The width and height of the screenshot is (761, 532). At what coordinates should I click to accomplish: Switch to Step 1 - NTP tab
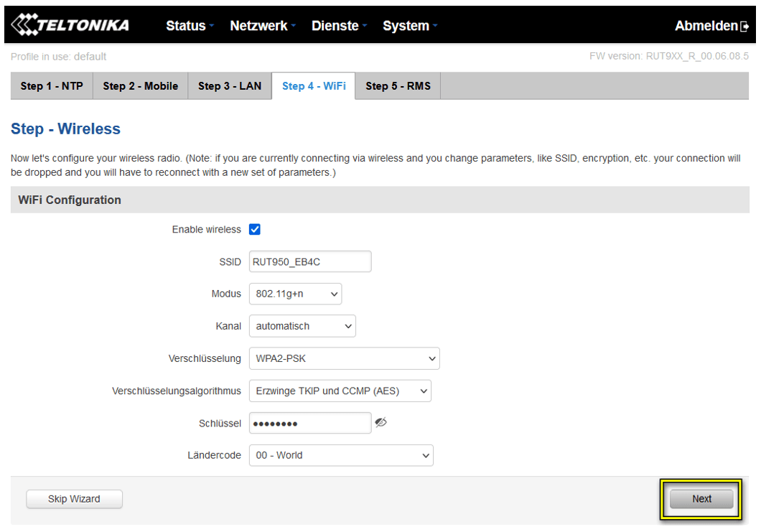[52, 86]
